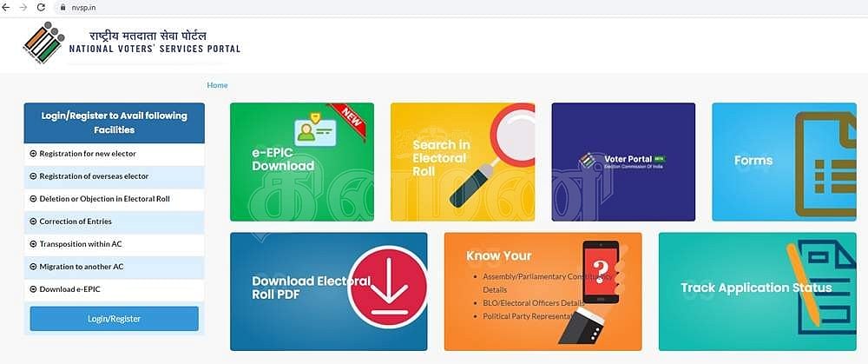Expand Registration of overseas elector item

click(114, 176)
